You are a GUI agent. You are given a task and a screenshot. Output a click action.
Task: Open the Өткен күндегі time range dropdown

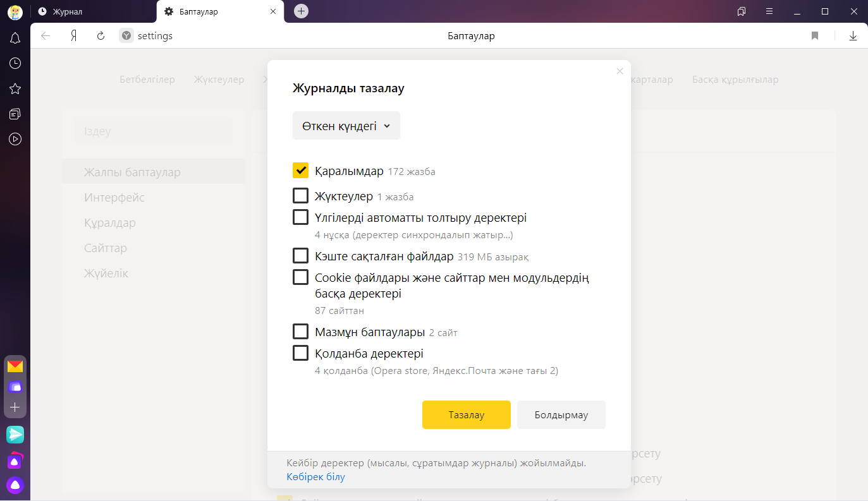tap(346, 126)
